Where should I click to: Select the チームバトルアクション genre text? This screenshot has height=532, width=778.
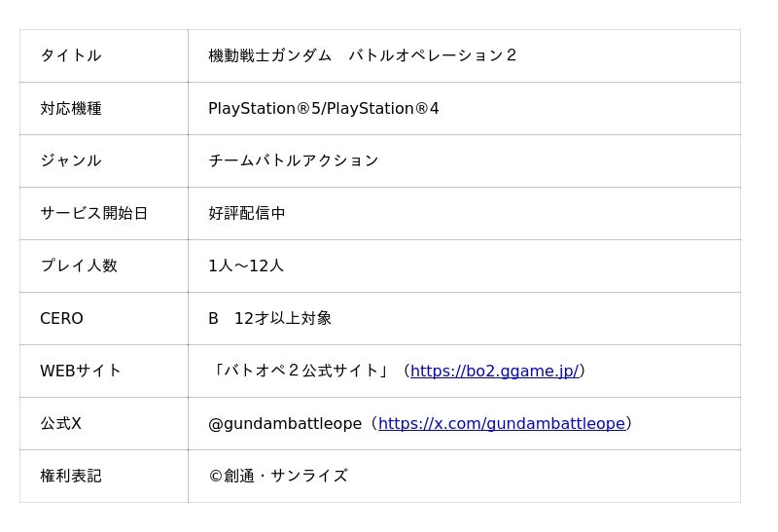(x=293, y=160)
